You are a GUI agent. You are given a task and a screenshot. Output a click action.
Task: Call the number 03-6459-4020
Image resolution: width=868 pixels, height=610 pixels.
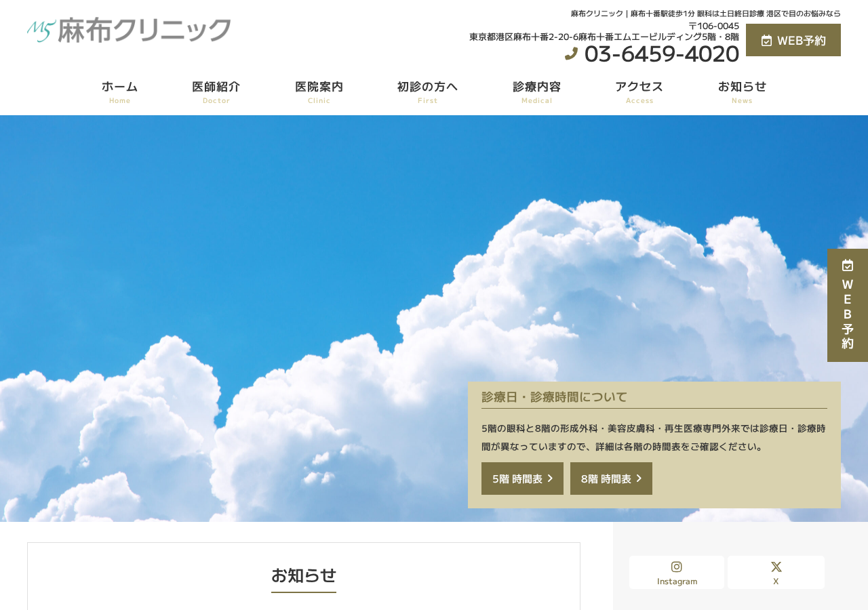pyautogui.click(x=661, y=54)
